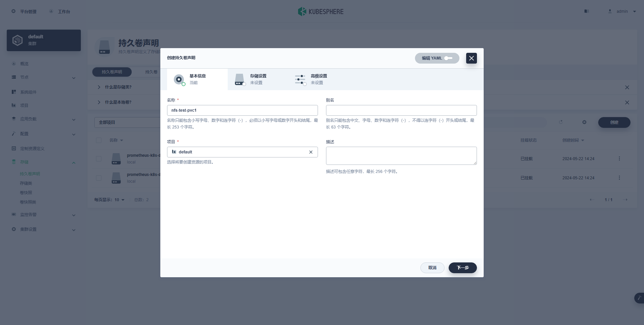Clear the default project selection
The height and width of the screenshot is (325, 644).
tap(311, 152)
